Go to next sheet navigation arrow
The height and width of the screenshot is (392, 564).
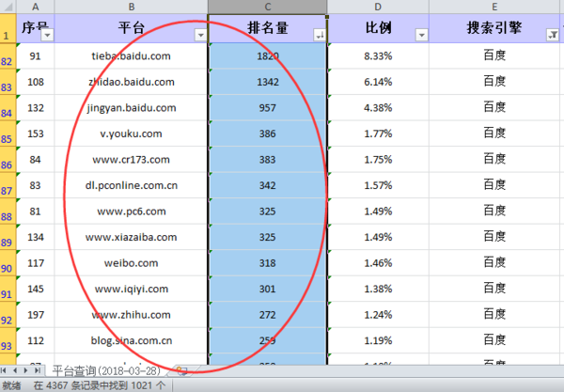point(25,370)
